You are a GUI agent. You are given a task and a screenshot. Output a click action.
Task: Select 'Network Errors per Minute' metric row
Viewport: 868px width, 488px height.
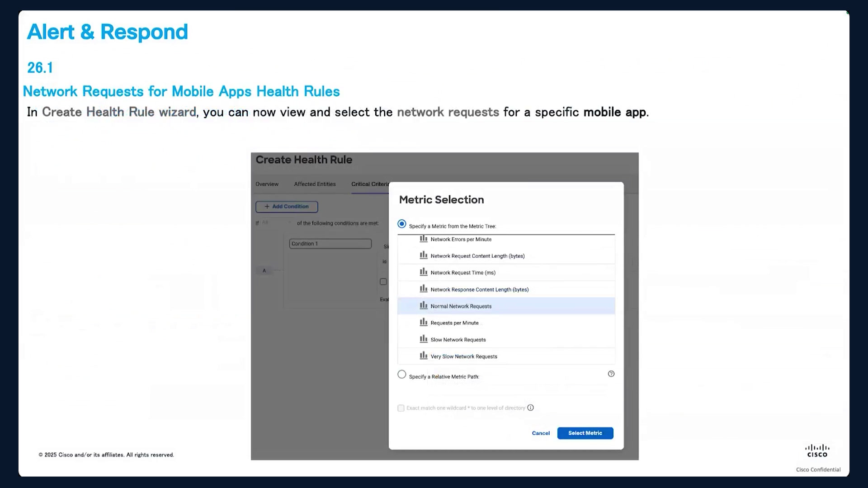(x=506, y=239)
